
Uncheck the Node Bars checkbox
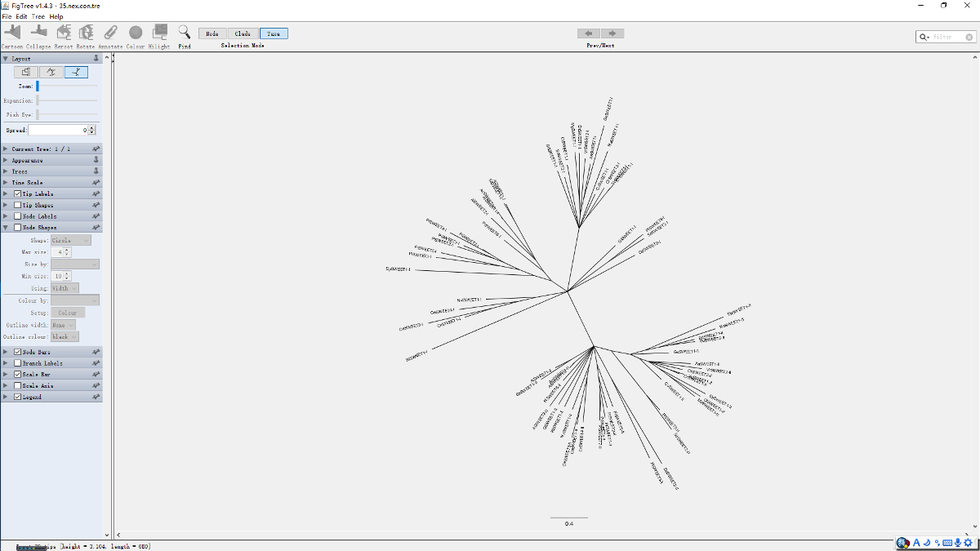tap(18, 352)
